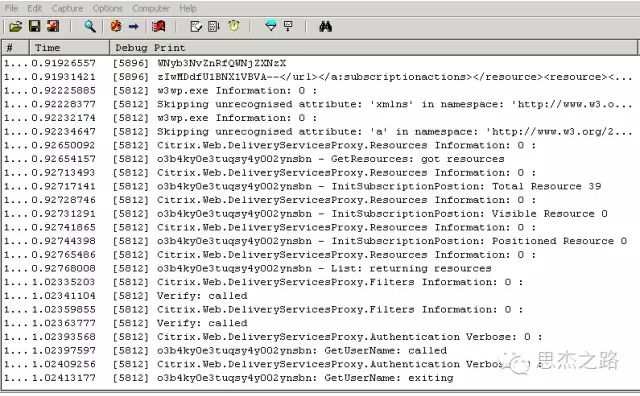Toggle clock time format icon
Image resolution: width=640 pixels, height=396 pixels.
(x=234, y=26)
